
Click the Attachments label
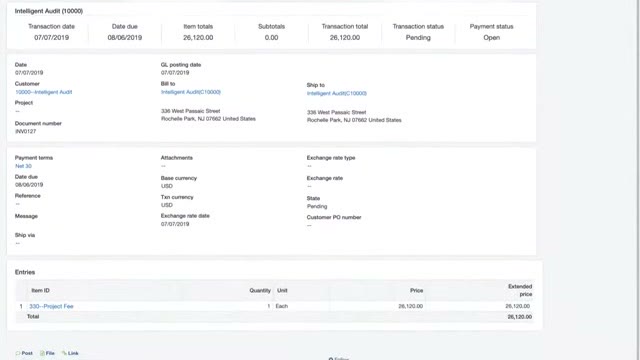pos(177,158)
